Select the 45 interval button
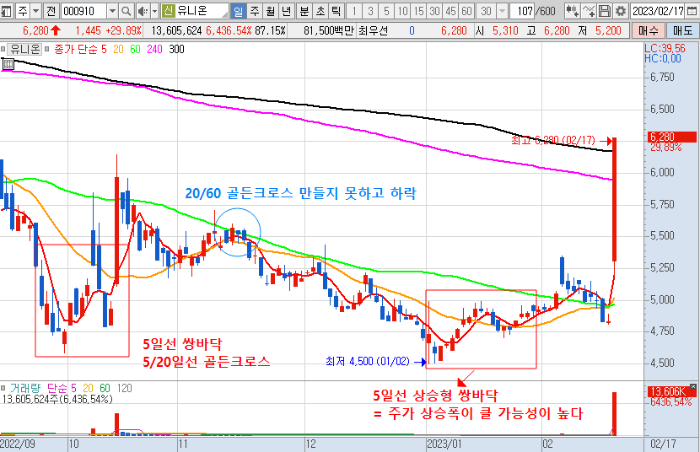Screen dimensions: 700x452 [x=450, y=11]
